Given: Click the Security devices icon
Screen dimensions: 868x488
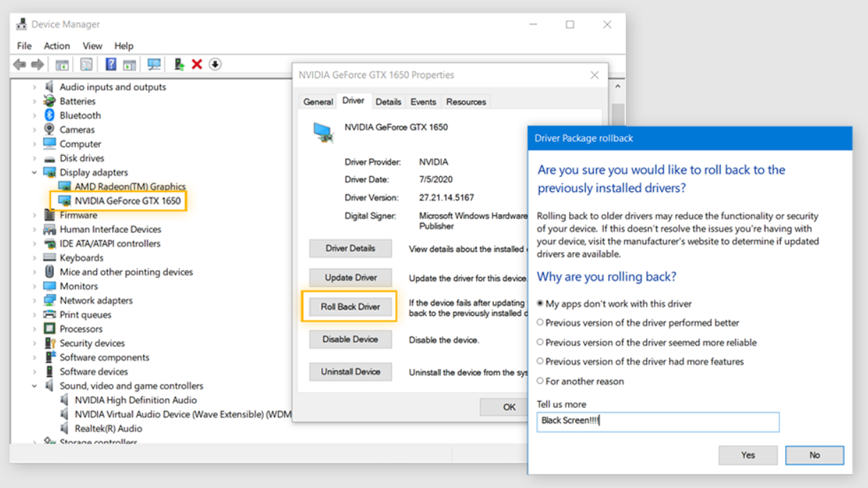Looking at the screenshot, I should coord(50,343).
